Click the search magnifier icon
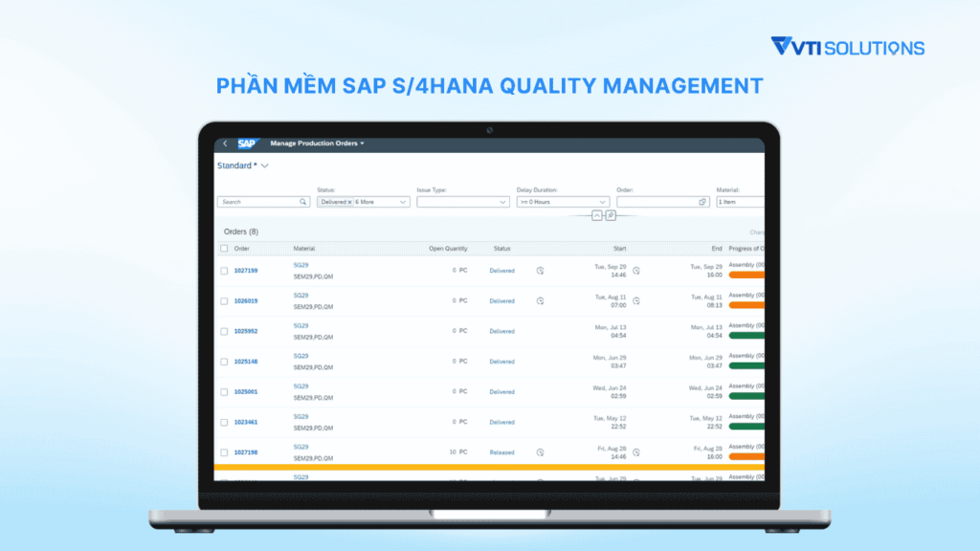The height and width of the screenshot is (551, 980). pyautogui.click(x=303, y=202)
